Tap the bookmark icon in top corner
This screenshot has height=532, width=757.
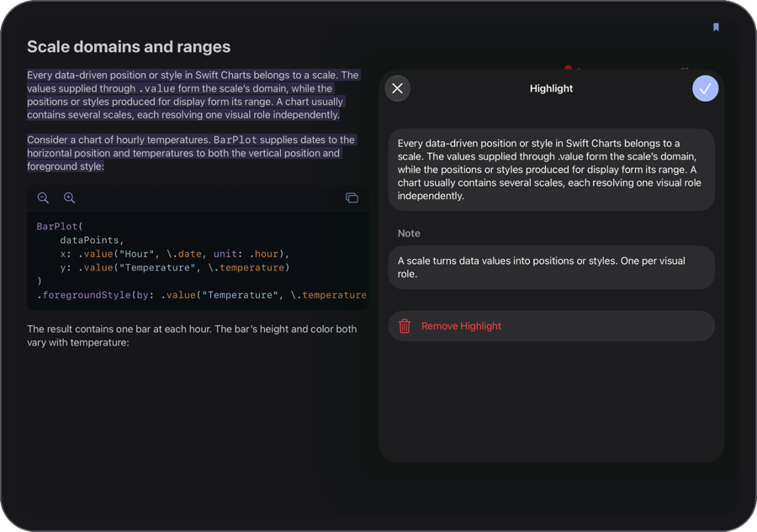716,27
